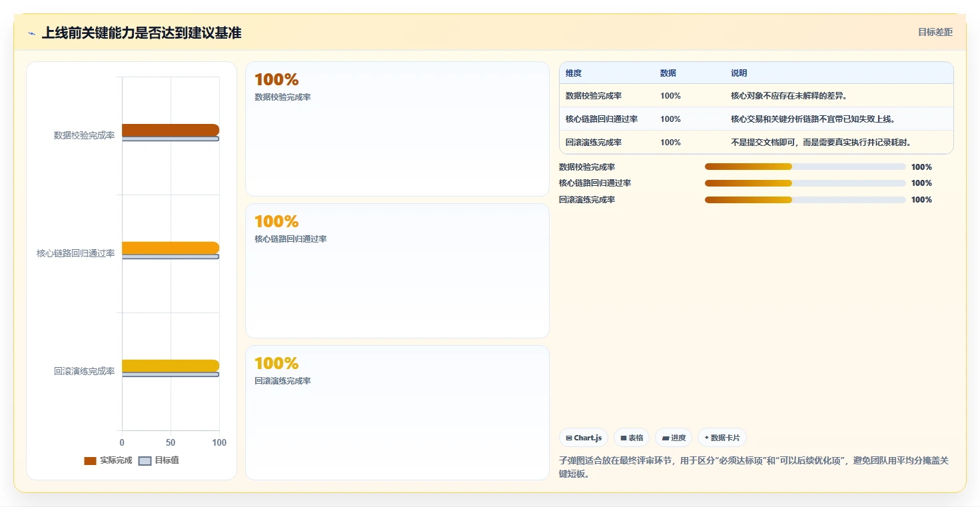980x507 pixels.
Task: Click the 数据校验完成率 actual bar in chart
Action: (x=171, y=130)
